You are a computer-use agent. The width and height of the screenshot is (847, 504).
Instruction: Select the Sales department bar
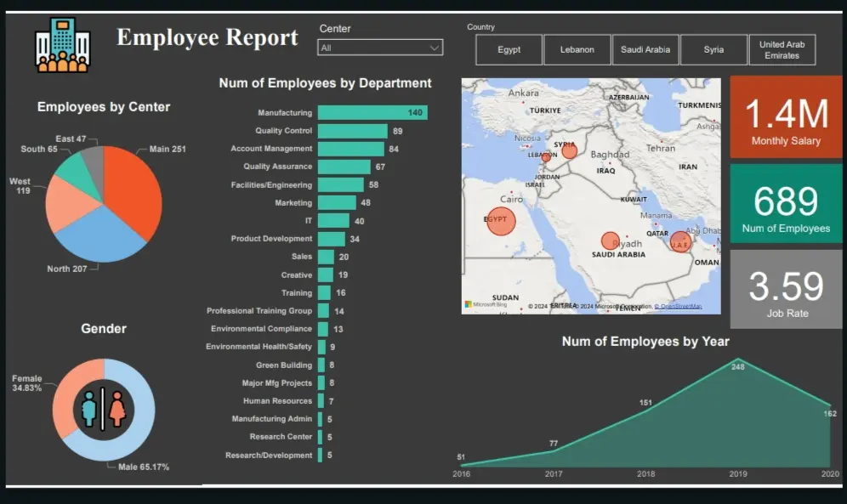click(326, 257)
